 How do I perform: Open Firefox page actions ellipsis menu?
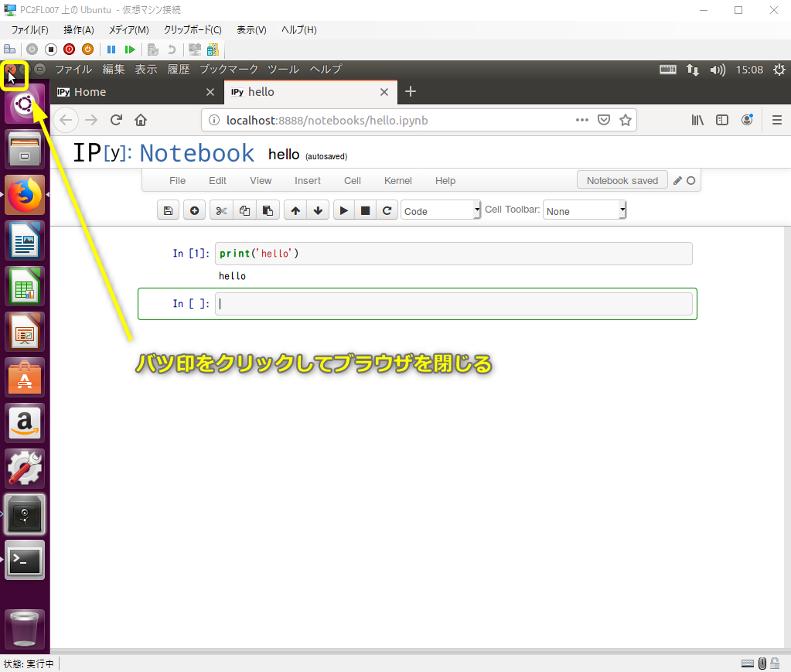point(582,120)
